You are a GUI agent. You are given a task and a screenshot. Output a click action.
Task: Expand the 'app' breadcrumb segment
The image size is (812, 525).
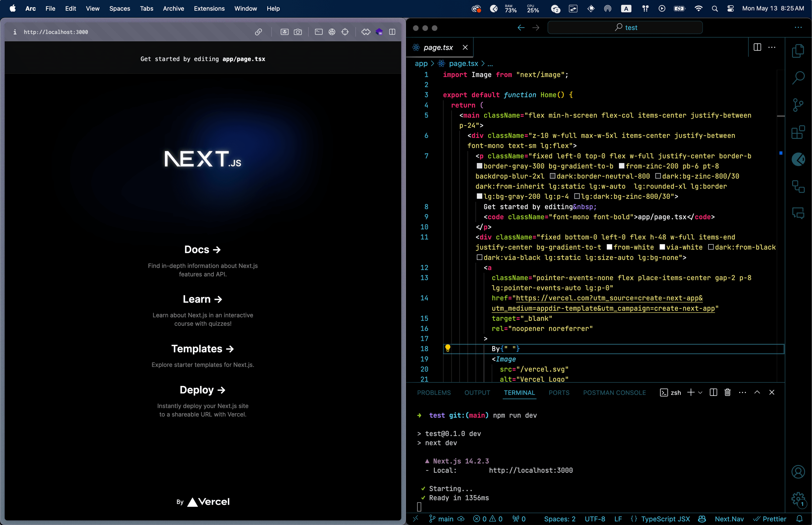[421, 64]
